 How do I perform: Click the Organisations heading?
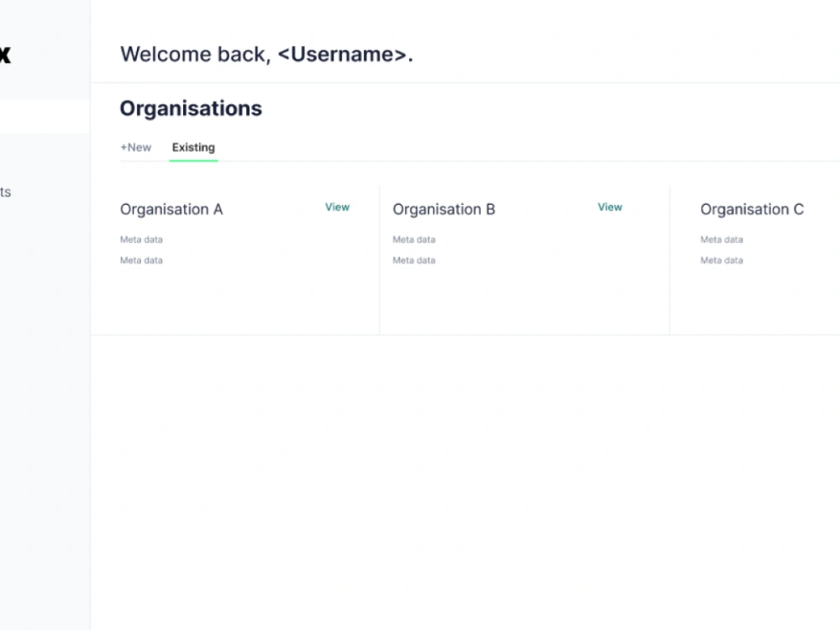tap(192, 108)
